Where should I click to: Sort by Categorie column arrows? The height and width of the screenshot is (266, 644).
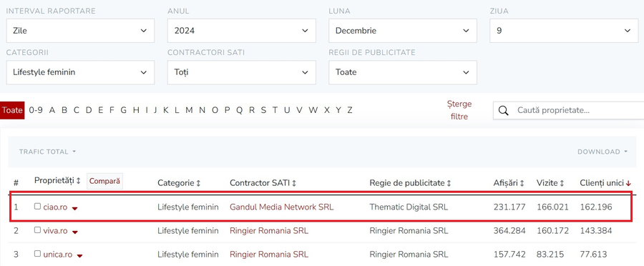pos(198,183)
